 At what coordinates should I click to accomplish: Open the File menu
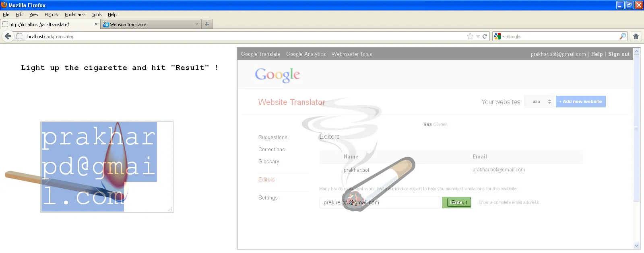coord(6,14)
